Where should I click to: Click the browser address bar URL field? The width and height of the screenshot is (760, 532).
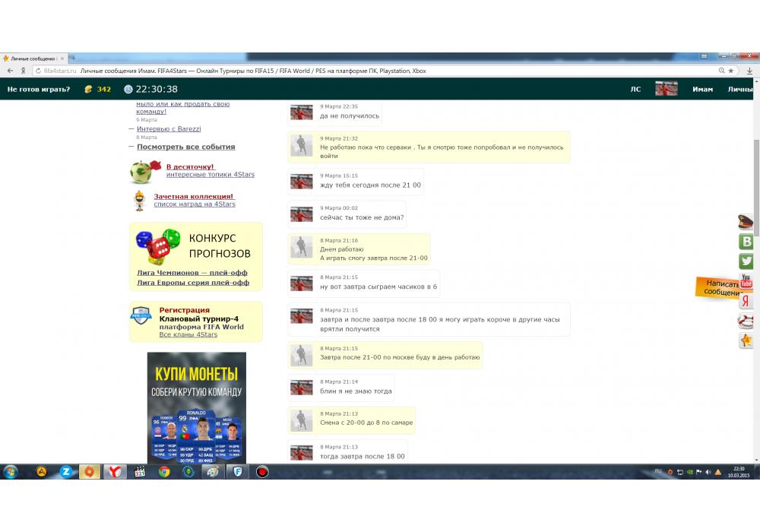(x=304, y=71)
